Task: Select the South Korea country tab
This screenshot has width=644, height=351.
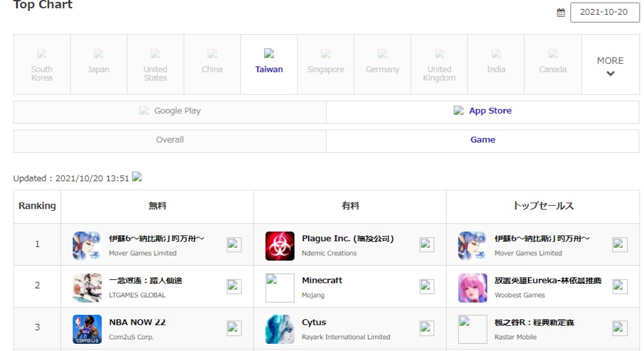Action: tap(42, 65)
